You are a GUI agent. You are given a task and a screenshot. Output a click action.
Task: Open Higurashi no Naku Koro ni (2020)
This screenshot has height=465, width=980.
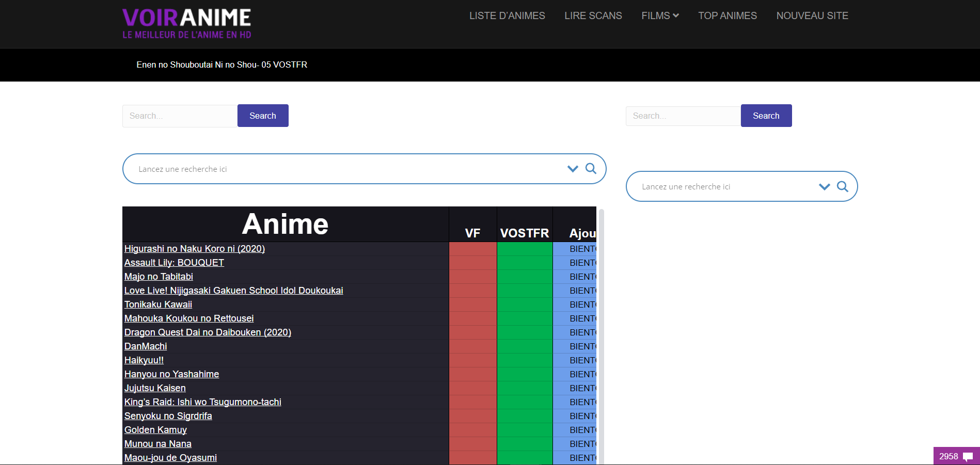[195, 249]
